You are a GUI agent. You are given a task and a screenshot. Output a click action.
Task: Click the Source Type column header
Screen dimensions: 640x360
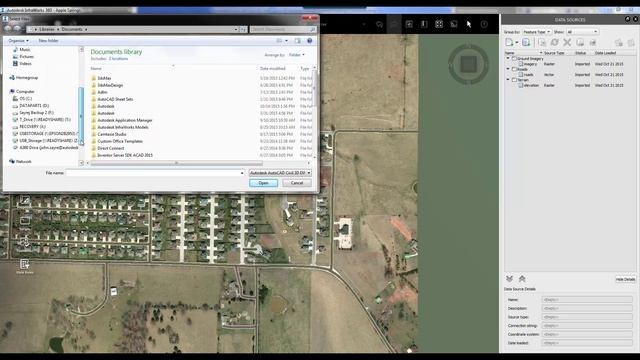point(554,53)
